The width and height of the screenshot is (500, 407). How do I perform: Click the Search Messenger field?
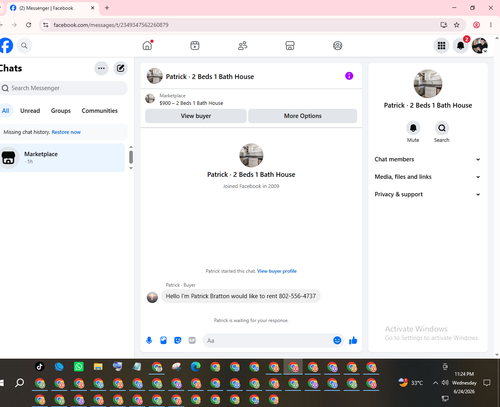click(63, 88)
